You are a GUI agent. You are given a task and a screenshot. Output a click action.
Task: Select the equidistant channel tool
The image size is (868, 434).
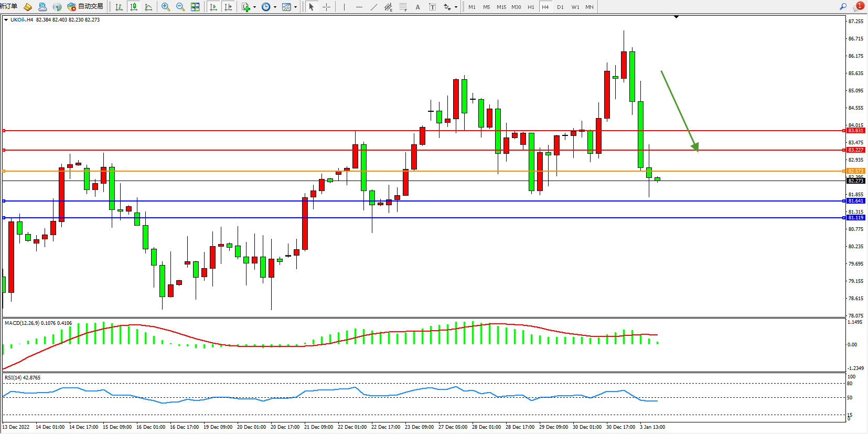[x=388, y=7]
